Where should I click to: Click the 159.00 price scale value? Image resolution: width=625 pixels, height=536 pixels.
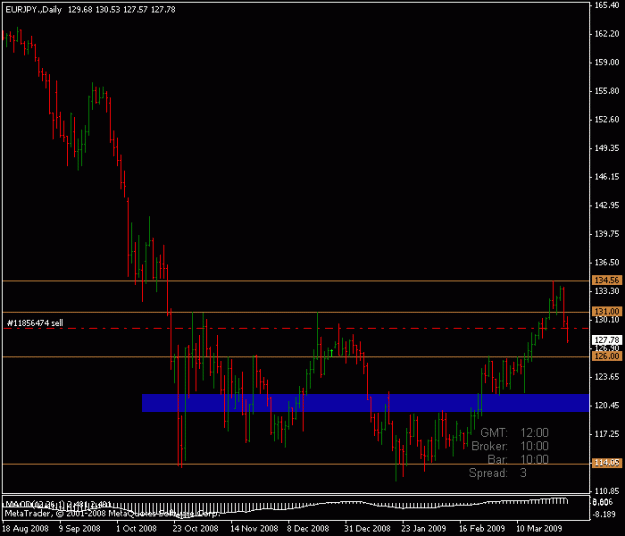click(607, 62)
